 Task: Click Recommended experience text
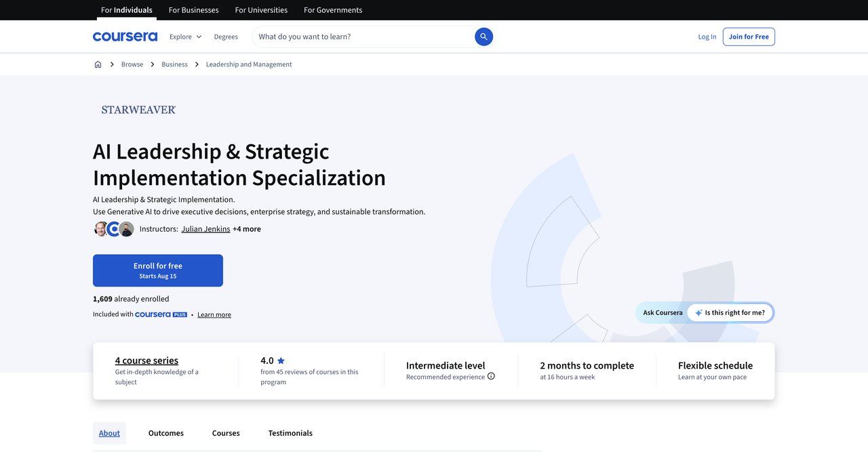tap(446, 377)
